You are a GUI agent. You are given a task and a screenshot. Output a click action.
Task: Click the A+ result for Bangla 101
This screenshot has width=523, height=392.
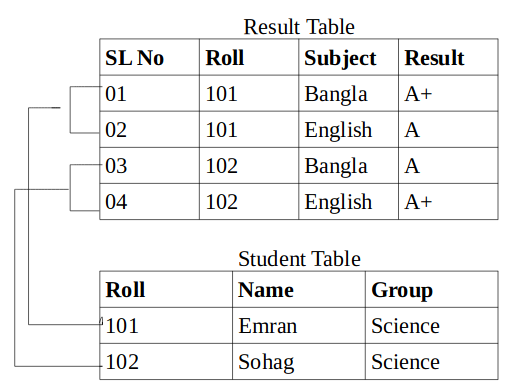[x=448, y=93]
